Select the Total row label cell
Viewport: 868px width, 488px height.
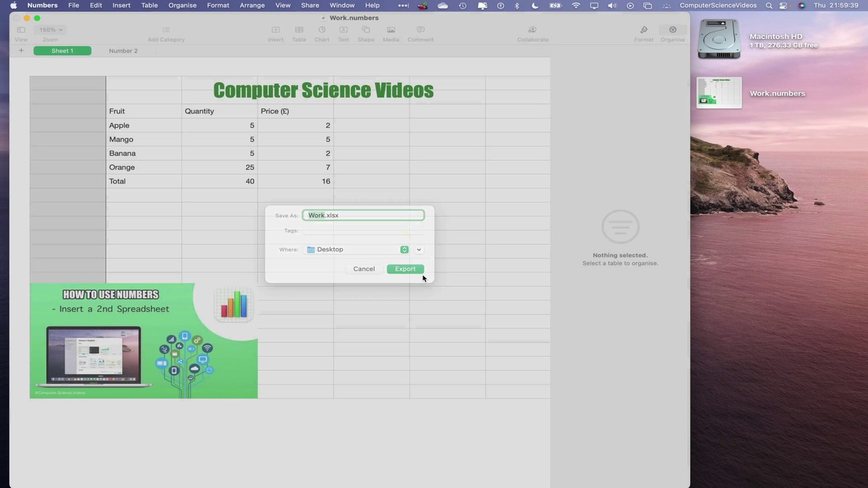point(144,181)
